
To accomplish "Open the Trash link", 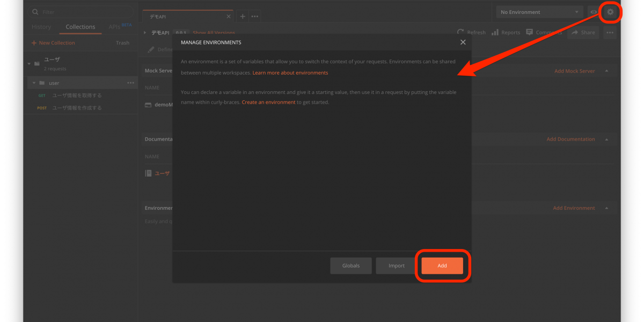I will pyautogui.click(x=122, y=43).
